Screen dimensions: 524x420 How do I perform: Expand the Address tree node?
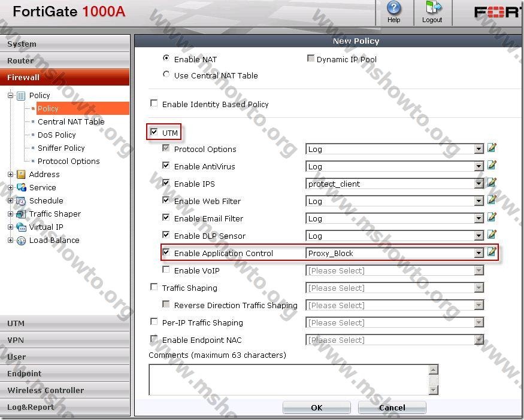click(10, 174)
